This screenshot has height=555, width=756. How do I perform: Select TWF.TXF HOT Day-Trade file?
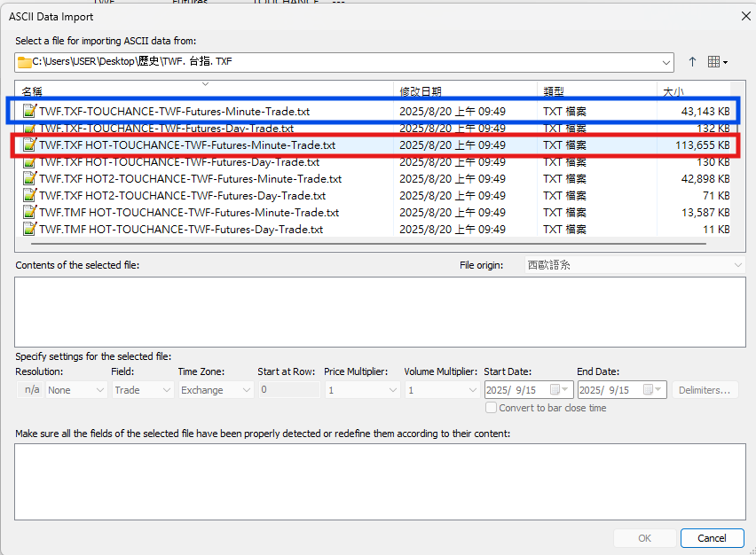pyautogui.click(x=179, y=162)
